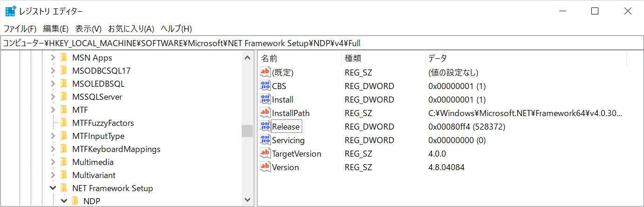Screen dimensions: 644x207
Task: Click the registry path address bar
Action: pyautogui.click(x=322, y=43)
